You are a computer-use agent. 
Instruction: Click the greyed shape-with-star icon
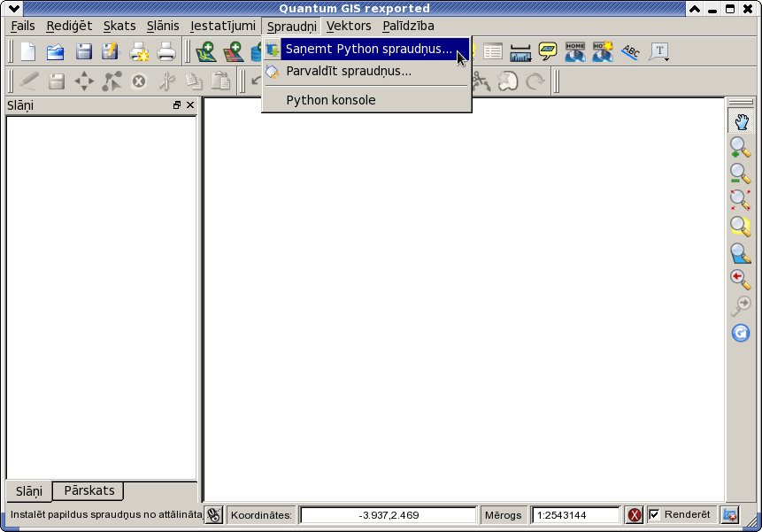coord(508,81)
